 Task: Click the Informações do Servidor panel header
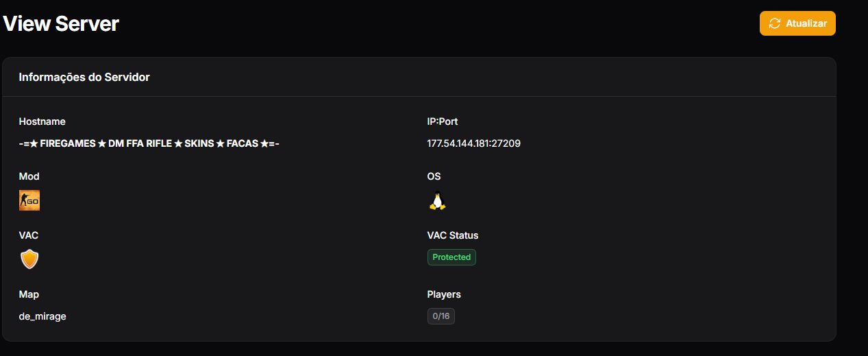coord(84,77)
